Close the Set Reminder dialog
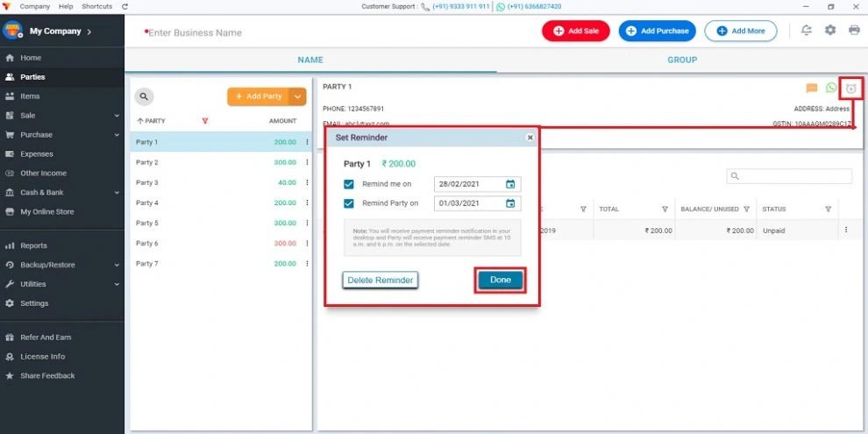 530,138
